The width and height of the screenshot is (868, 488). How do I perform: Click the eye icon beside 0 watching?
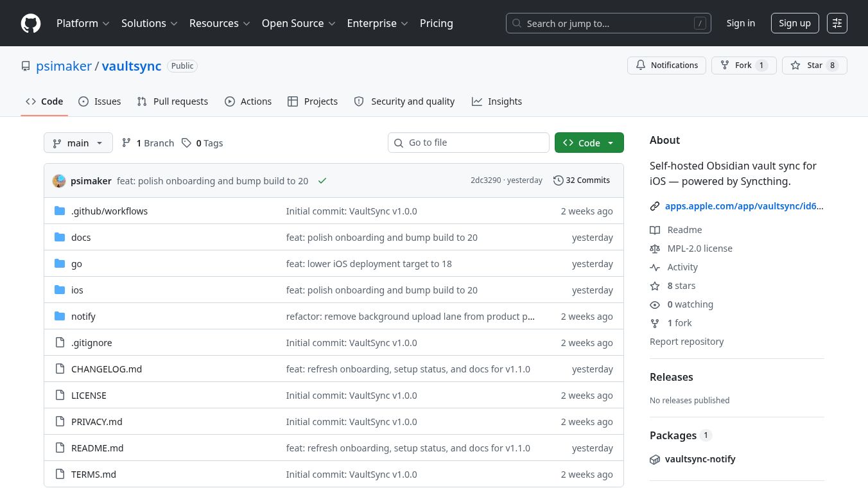(x=655, y=304)
